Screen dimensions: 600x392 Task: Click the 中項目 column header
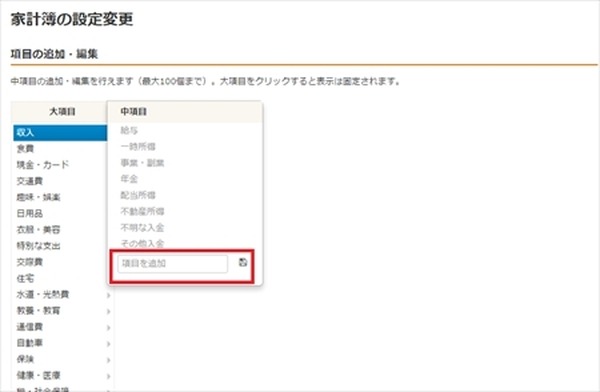point(134,112)
